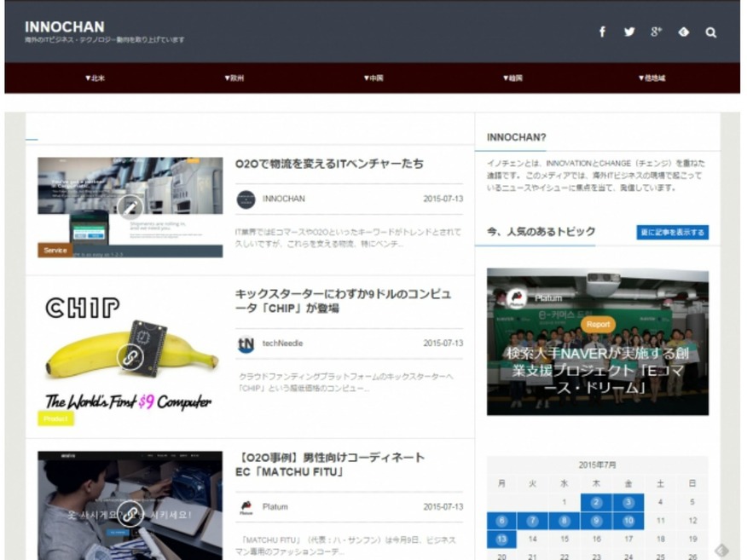Expand the ▼欧州 navigation menu
The height and width of the screenshot is (560, 747).
pyautogui.click(x=234, y=78)
